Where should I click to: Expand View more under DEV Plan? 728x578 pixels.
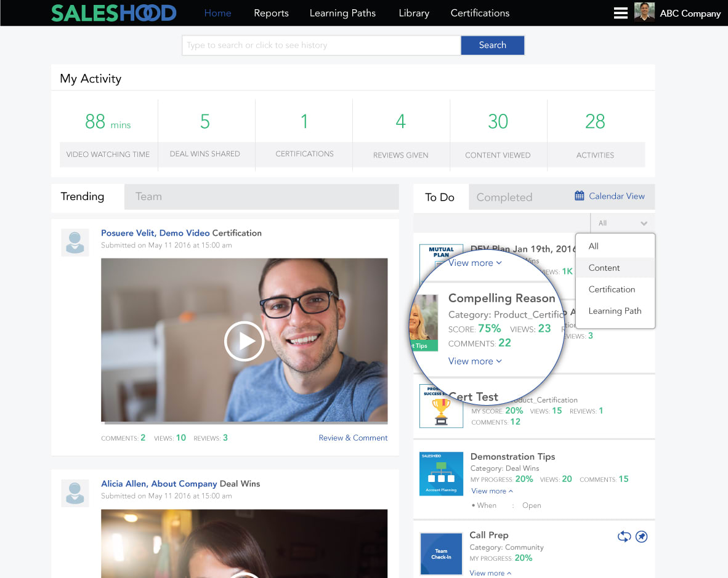[474, 263]
